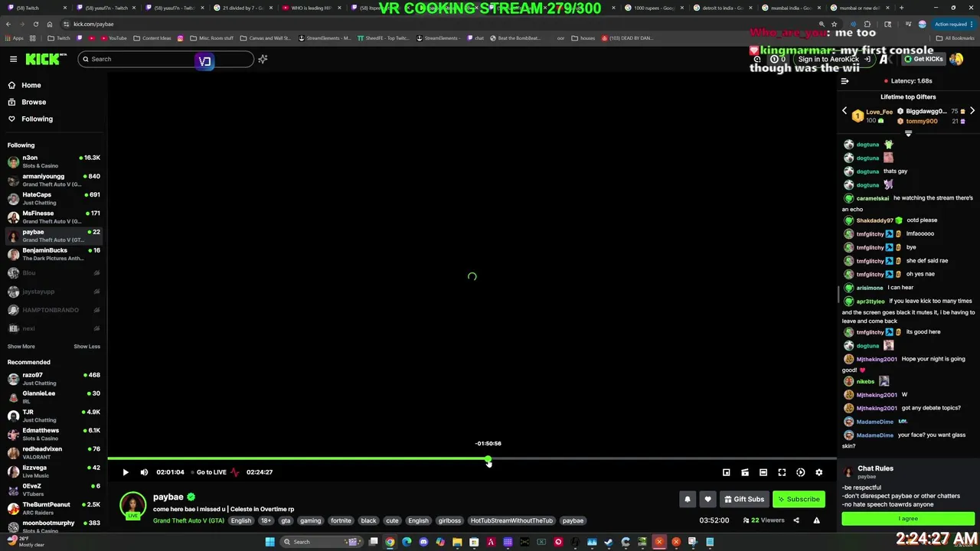Viewport: 980px width, 551px height.
Task: Show next top gifters with right chevron
Action: click(x=972, y=111)
